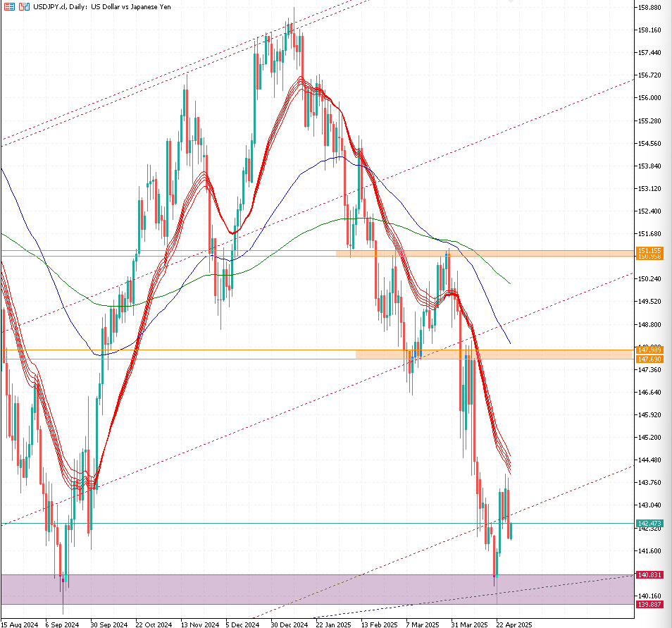Click the 140.160 price scale value
The image size is (672, 628).
click(649, 596)
